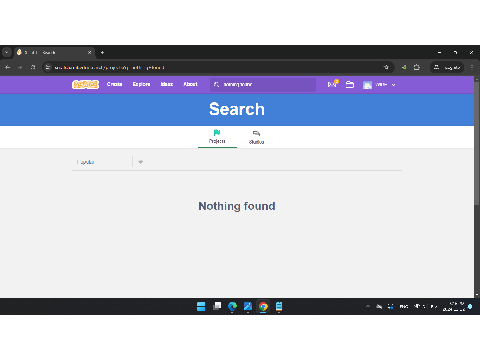480x360 pixels.
Task: Open the taskbar clock and date
Action: (454, 306)
